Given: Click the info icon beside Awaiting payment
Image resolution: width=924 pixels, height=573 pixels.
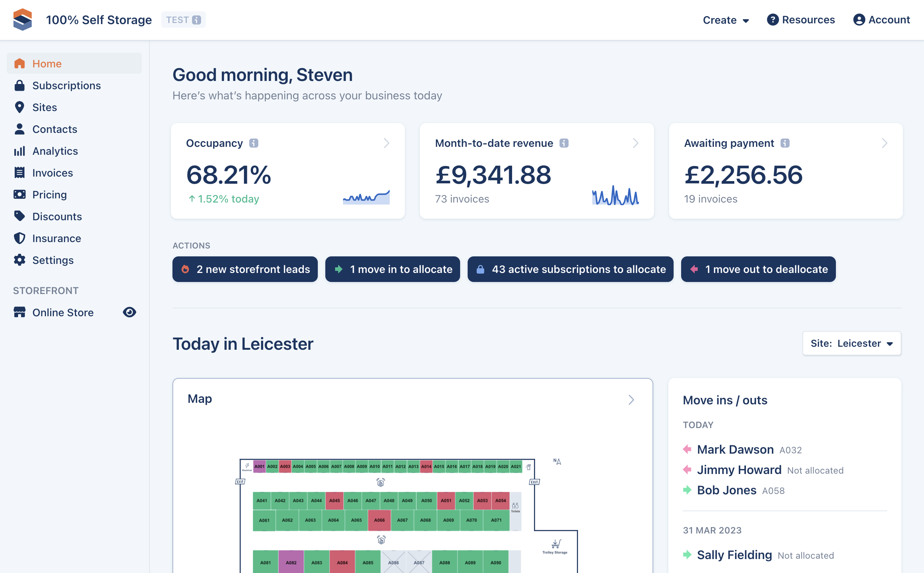Looking at the screenshot, I should (x=785, y=143).
